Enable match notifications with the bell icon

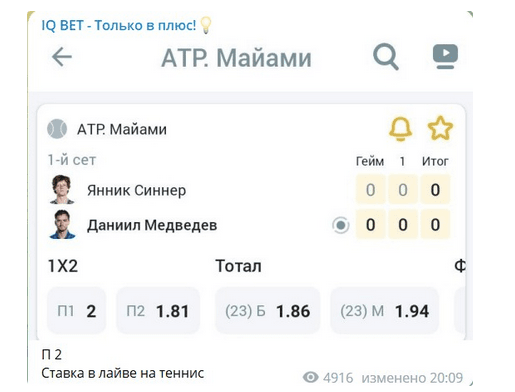(400, 129)
